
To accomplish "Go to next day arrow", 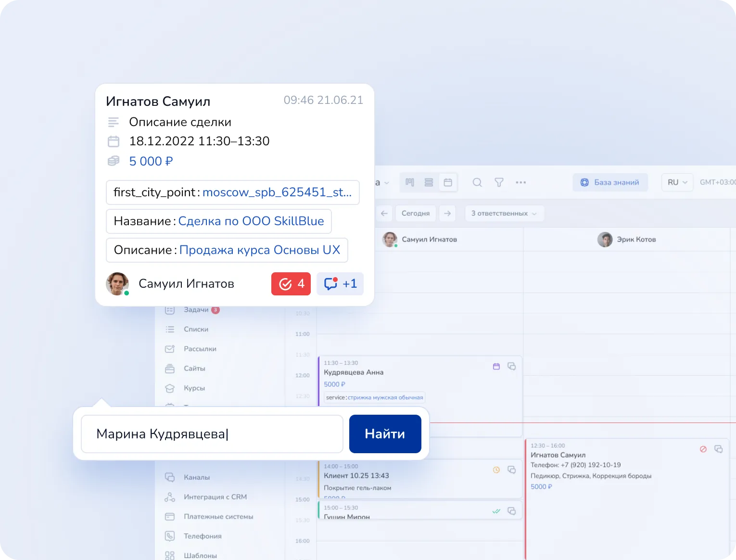I will coord(447,213).
